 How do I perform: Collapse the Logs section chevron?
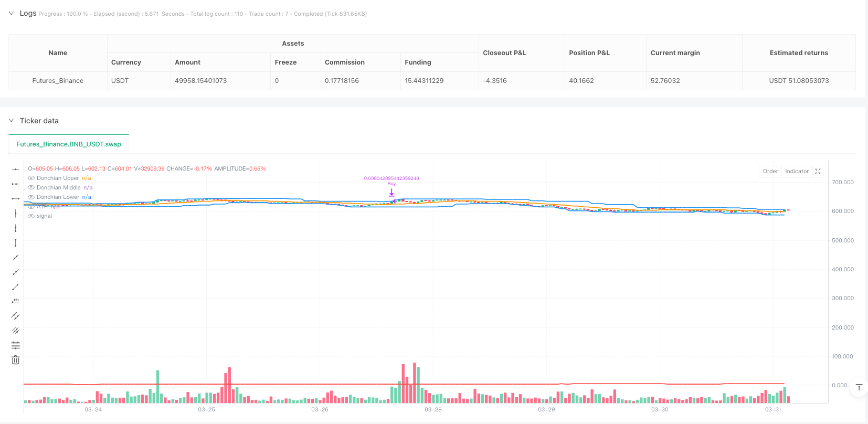point(11,13)
